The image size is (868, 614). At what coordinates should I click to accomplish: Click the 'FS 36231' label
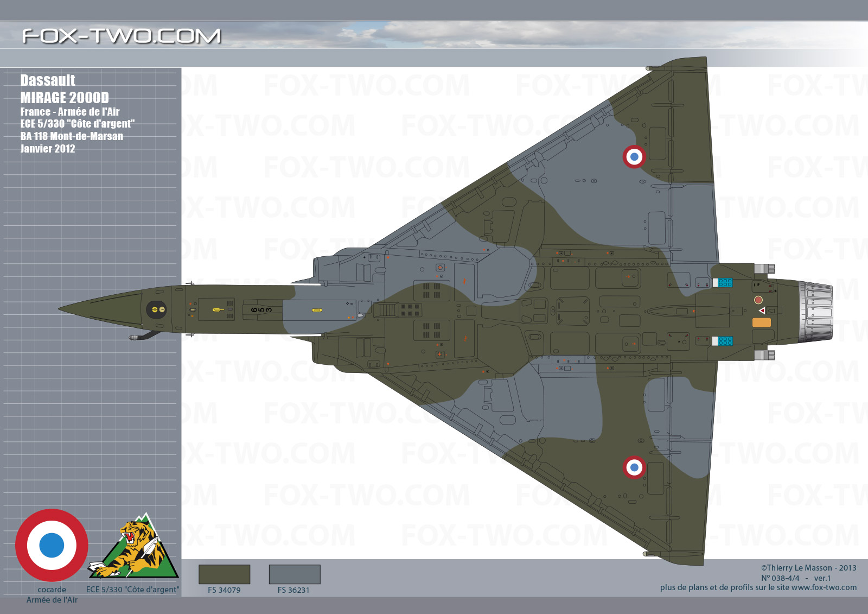[x=293, y=590]
